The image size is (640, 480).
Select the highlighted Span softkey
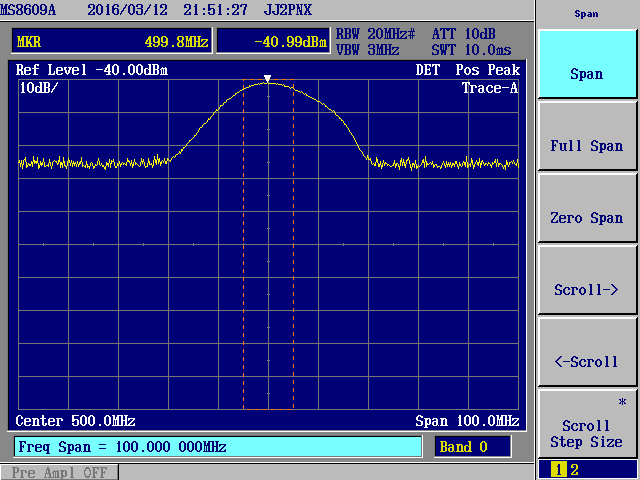pyautogui.click(x=587, y=64)
